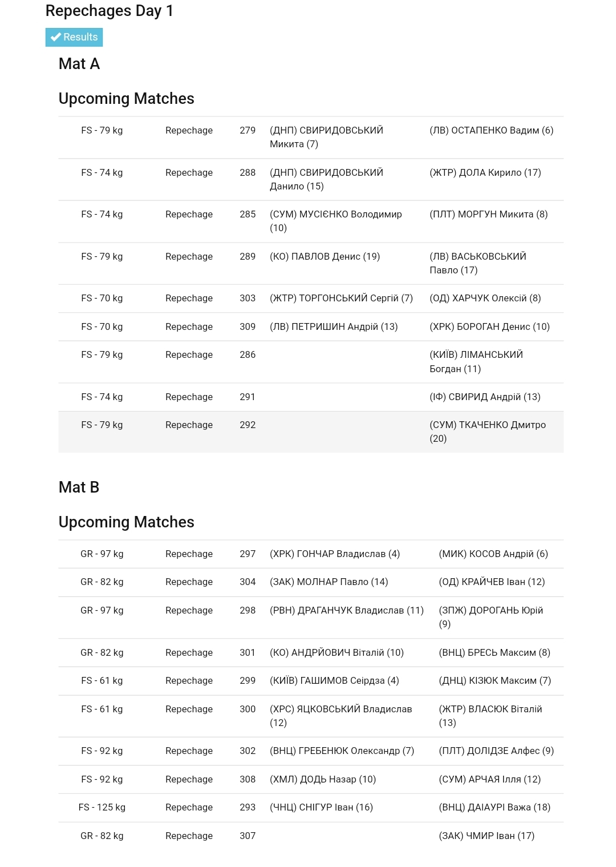Open match 288 СВИРИДОВСЬКИЙ Данило
The image size is (616, 867).
[x=311, y=180]
